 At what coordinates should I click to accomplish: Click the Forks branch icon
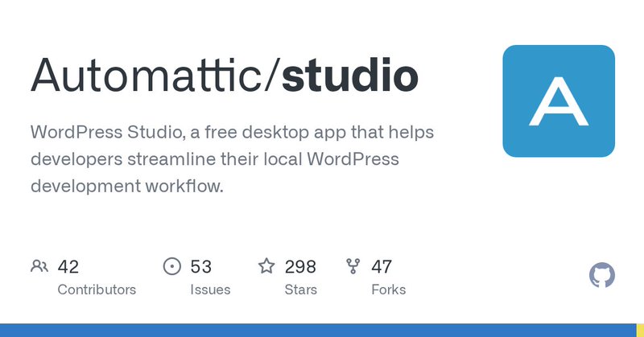353,266
